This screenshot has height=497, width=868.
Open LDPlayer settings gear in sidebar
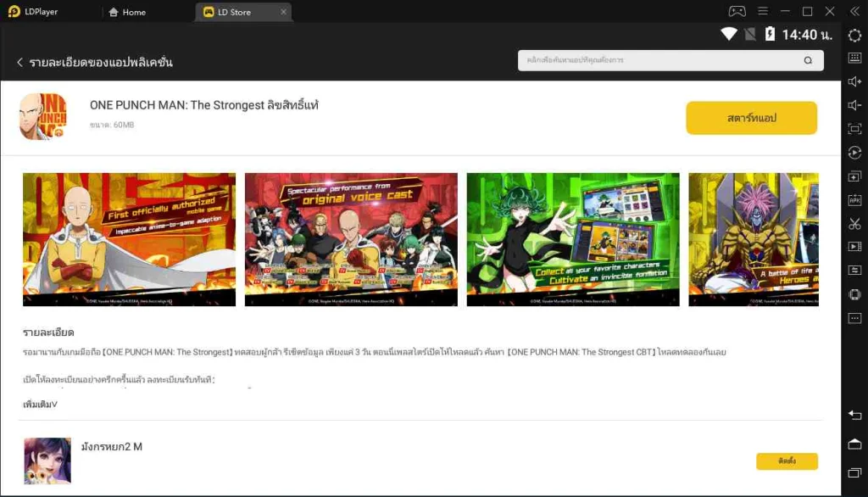[x=854, y=36]
